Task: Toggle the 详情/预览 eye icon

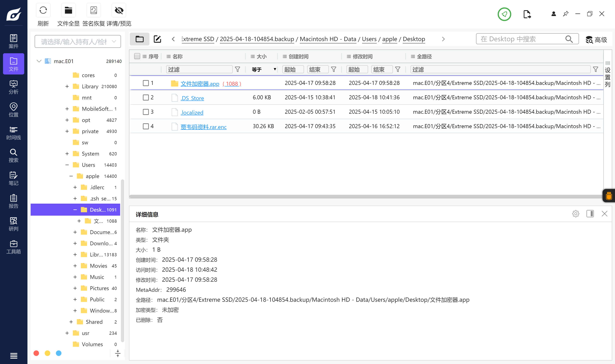Action: [x=119, y=10]
